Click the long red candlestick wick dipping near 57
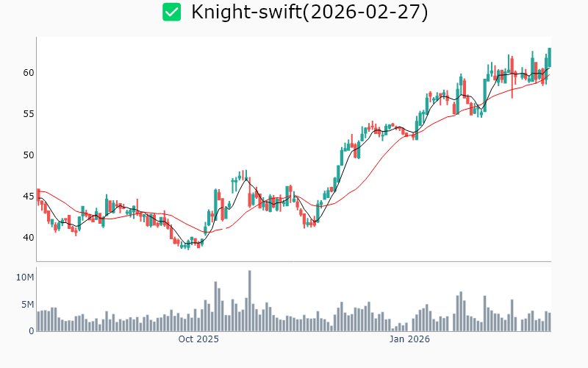The image size is (588, 368). (x=512, y=91)
